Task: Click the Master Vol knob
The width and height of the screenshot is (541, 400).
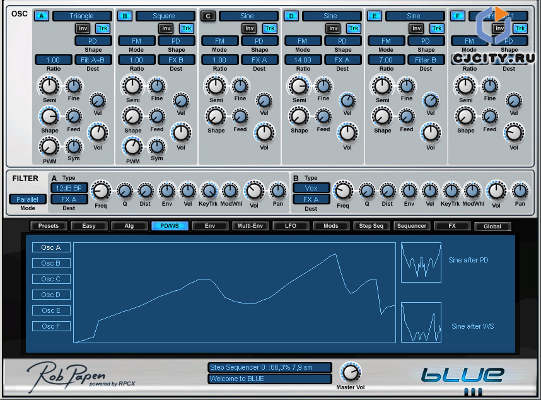Action: pos(351,373)
